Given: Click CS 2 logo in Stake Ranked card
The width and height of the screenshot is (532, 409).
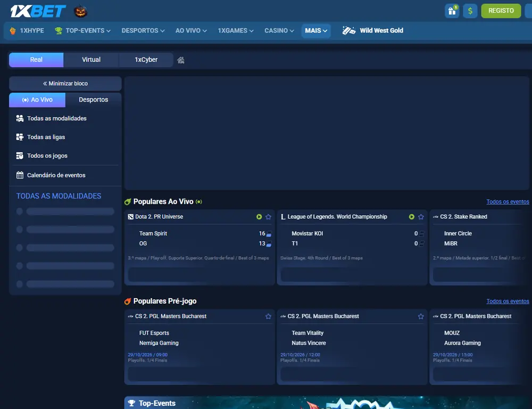Looking at the screenshot, I should (436, 217).
